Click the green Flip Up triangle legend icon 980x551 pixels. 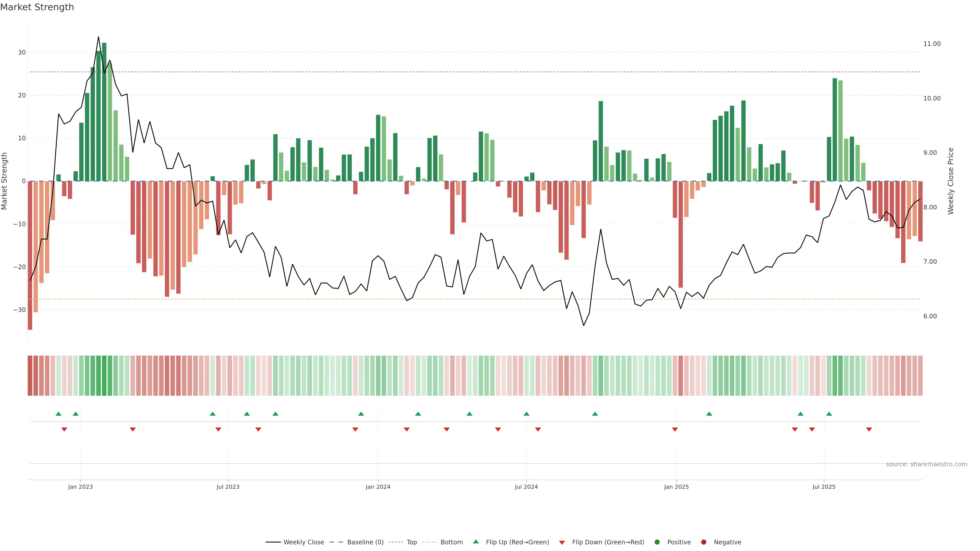tap(475, 542)
